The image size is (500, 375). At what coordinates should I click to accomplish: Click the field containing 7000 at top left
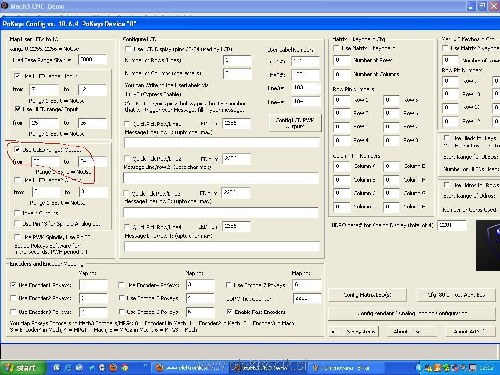click(x=92, y=60)
